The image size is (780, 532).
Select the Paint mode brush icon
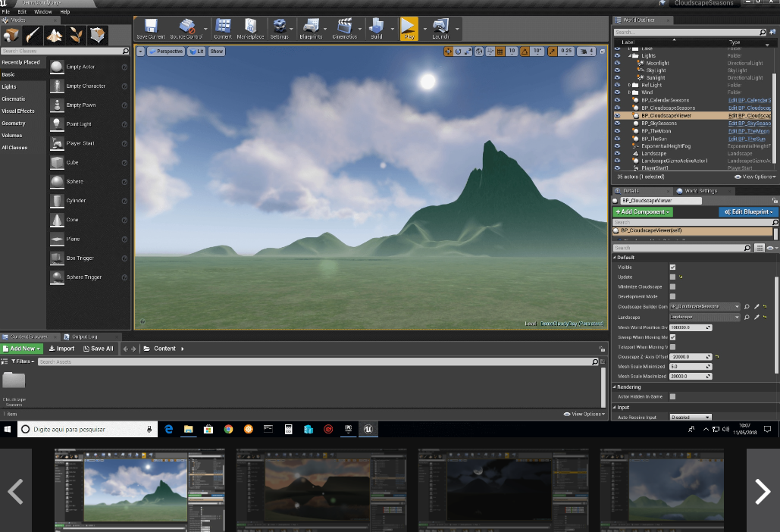tap(33, 36)
